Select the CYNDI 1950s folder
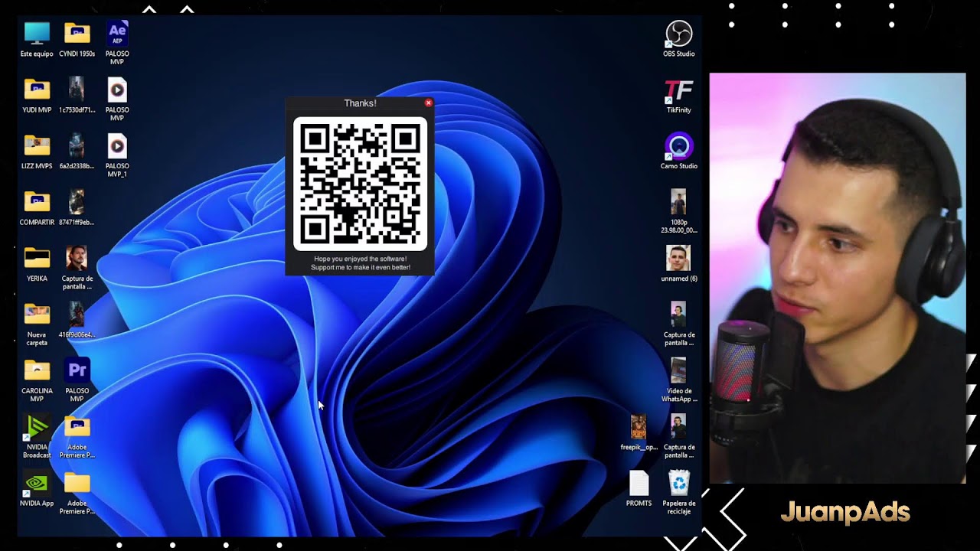 coord(77,40)
